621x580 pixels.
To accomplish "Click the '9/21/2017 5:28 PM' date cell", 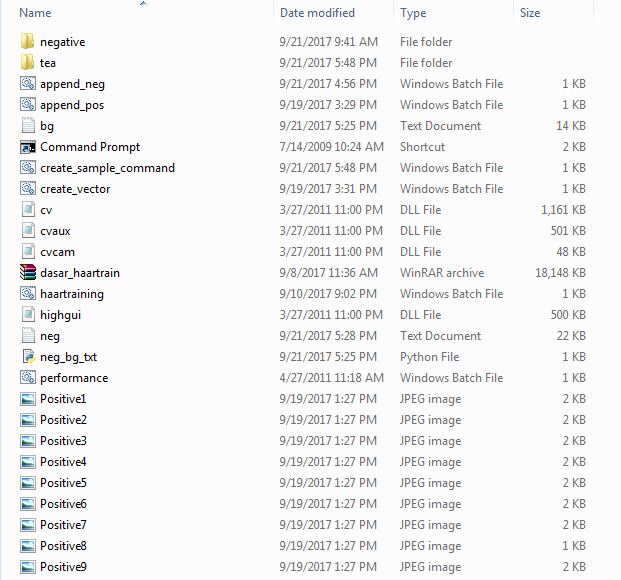I will 328,336.
